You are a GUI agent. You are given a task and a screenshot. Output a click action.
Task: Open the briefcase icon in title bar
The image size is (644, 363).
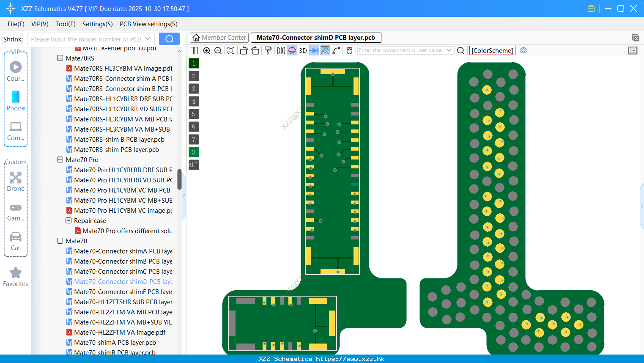click(x=591, y=8)
